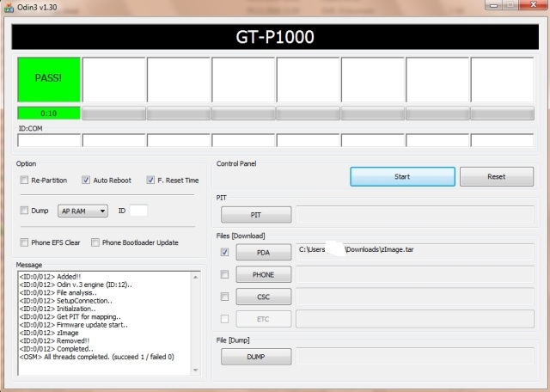550x392 pixels.
Task: Click the PDA path showing zImage.tar
Action: [415, 252]
